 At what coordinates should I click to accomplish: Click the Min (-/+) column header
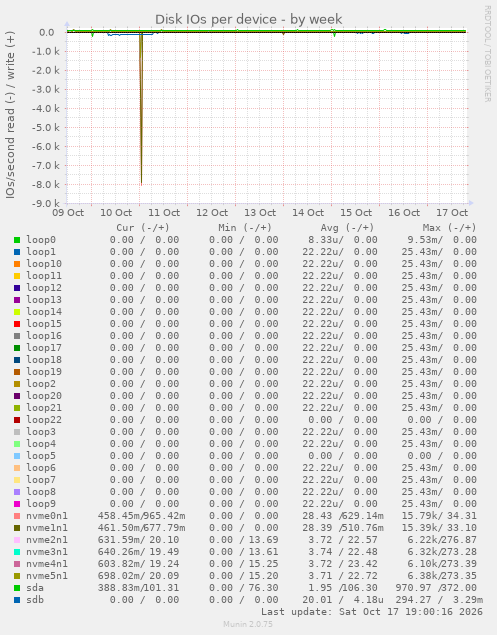pyautogui.click(x=245, y=228)
